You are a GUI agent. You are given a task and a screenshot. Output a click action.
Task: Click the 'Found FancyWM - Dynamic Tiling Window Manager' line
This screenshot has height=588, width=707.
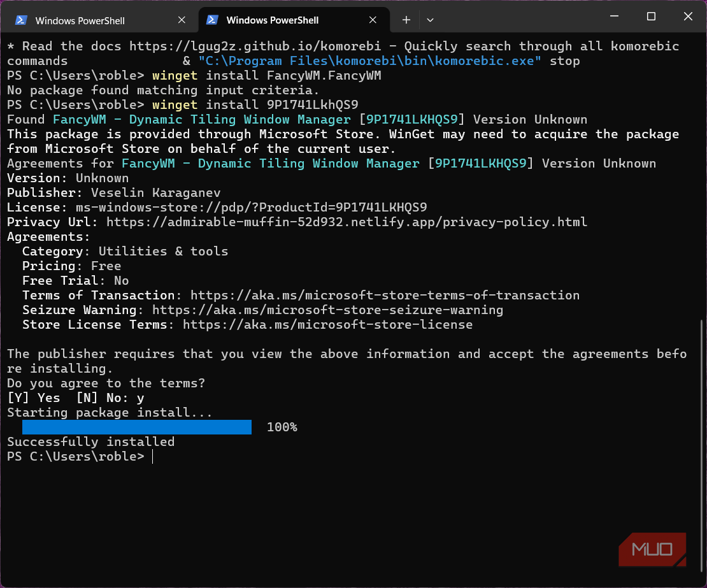pyautogui.click(x=297, y=120)
